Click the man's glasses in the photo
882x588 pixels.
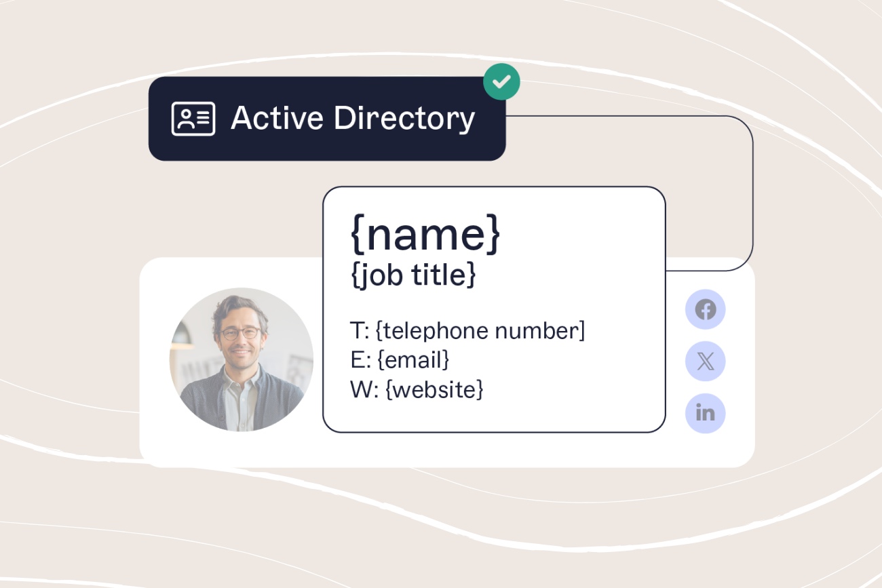[x=240, y=333]
